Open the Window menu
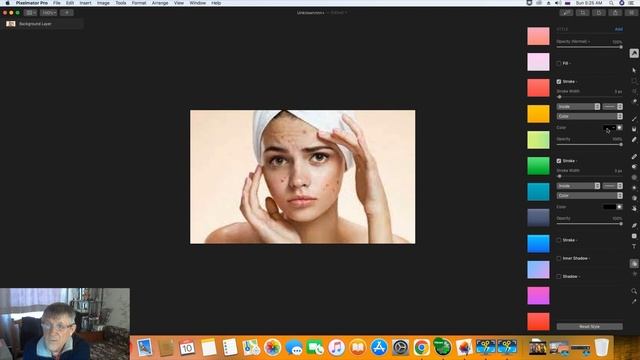The height and width of the screenshot is (360, 640). (x=198, y=3)
